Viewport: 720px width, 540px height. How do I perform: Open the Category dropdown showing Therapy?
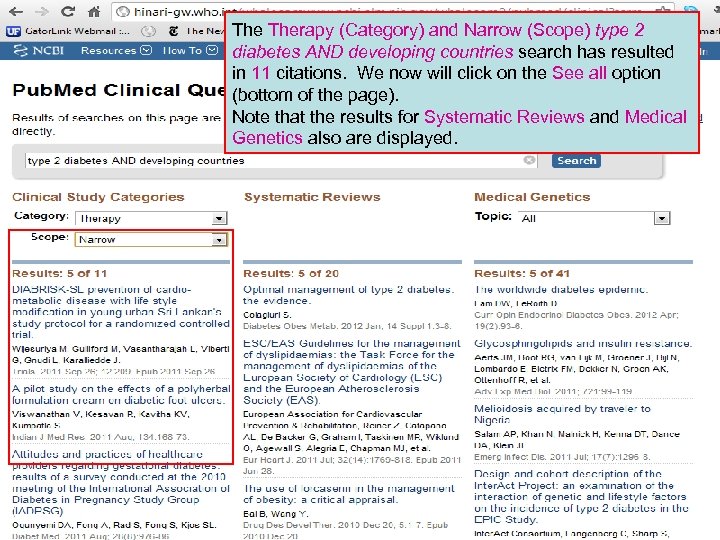point(151,218)
